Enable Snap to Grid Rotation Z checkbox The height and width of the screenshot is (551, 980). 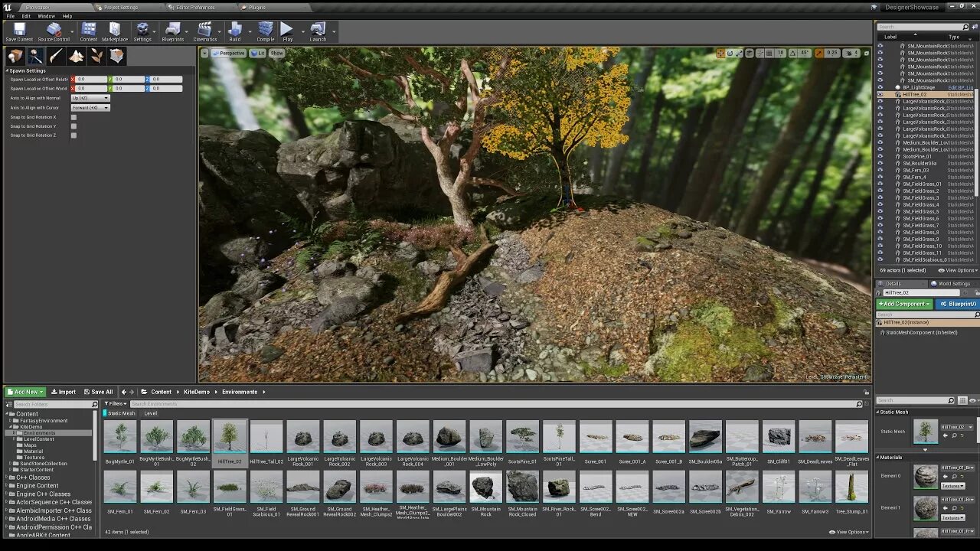coord(73,135)
